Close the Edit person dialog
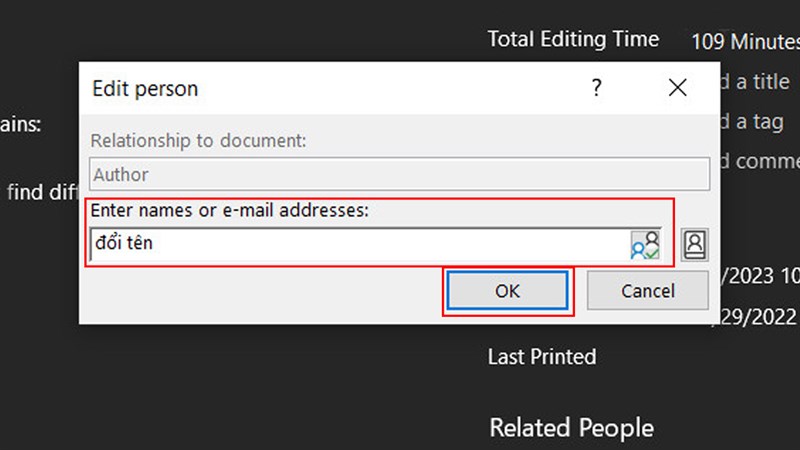The height and width of the screenshot is (450, 800). pos(678,88)
